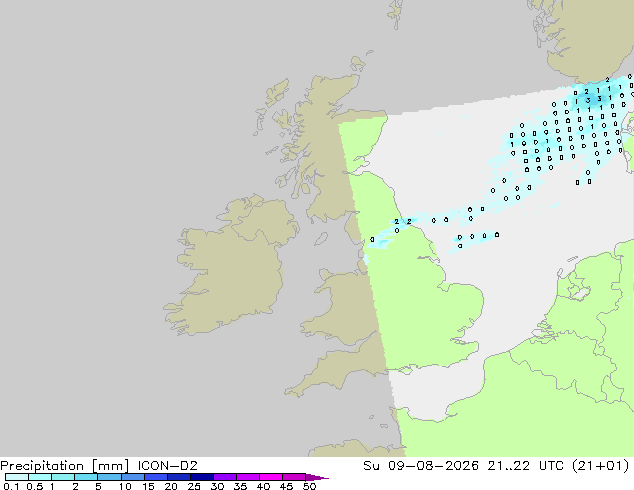
Task: Click the legend tick label 50
Action: (x=309, y=486)
